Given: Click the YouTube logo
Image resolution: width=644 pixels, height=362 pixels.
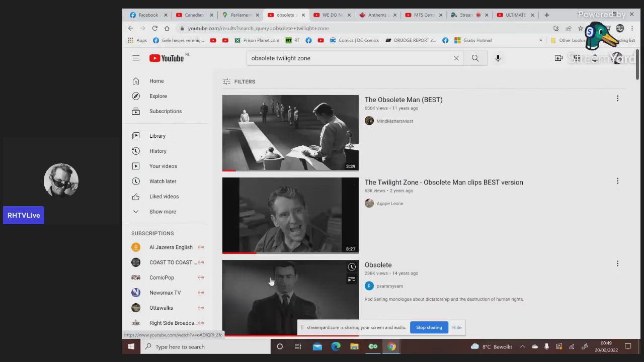Looking at the screenshot, I should coord(167,58).
